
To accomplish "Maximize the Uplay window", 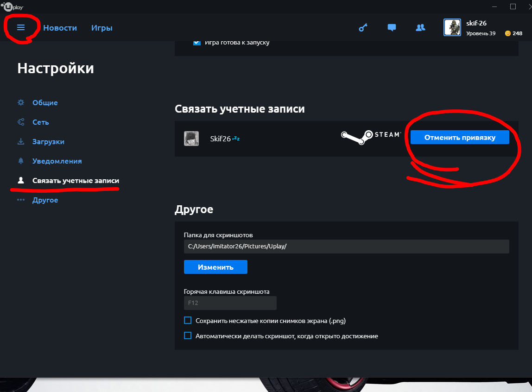I will (x=513, y=6).
